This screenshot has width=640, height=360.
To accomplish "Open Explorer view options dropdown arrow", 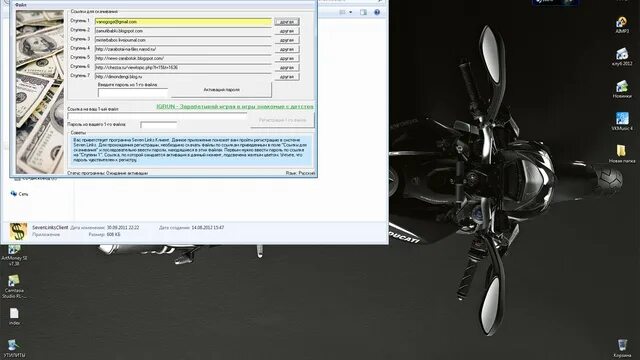I will (351, 12).
